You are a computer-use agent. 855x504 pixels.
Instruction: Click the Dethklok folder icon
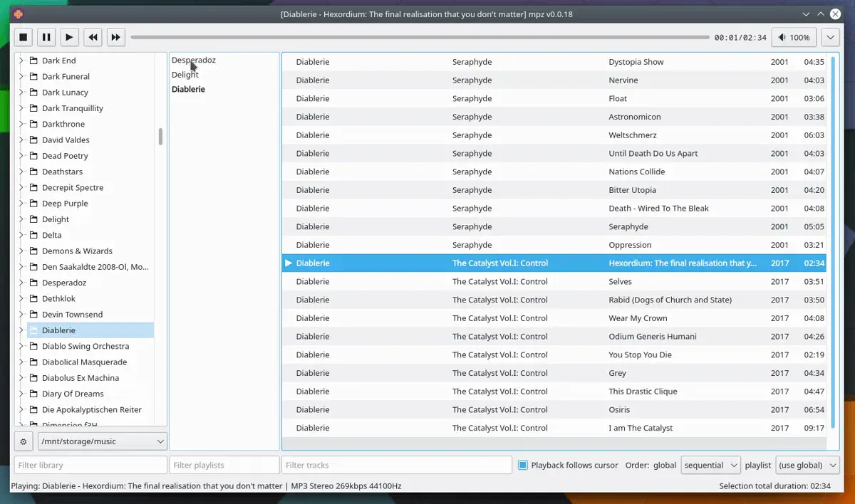pyautogui.click(x=33, y=298)
